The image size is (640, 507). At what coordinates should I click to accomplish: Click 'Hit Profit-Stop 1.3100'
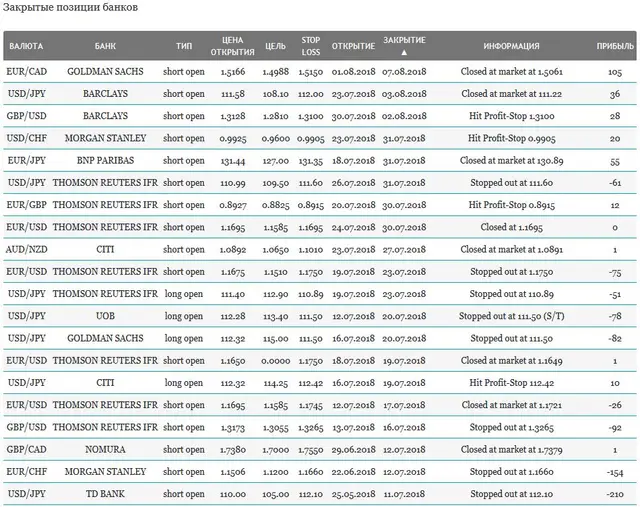point(511,116)
